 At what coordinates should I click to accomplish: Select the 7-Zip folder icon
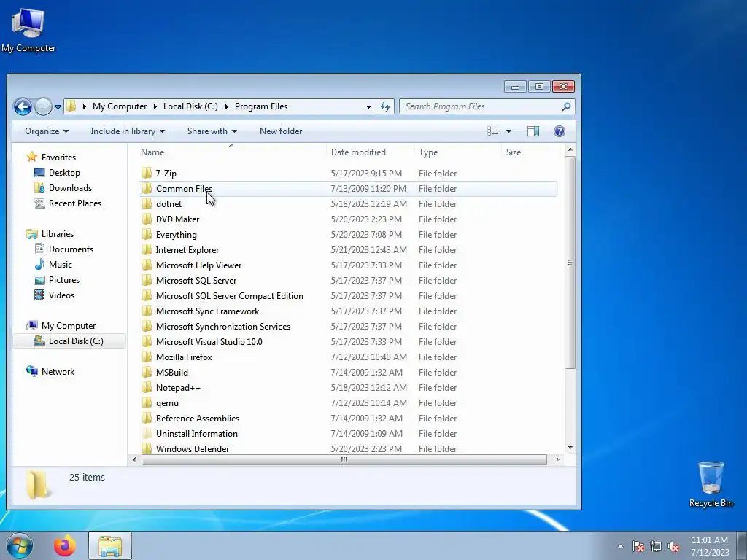point(147,174)
